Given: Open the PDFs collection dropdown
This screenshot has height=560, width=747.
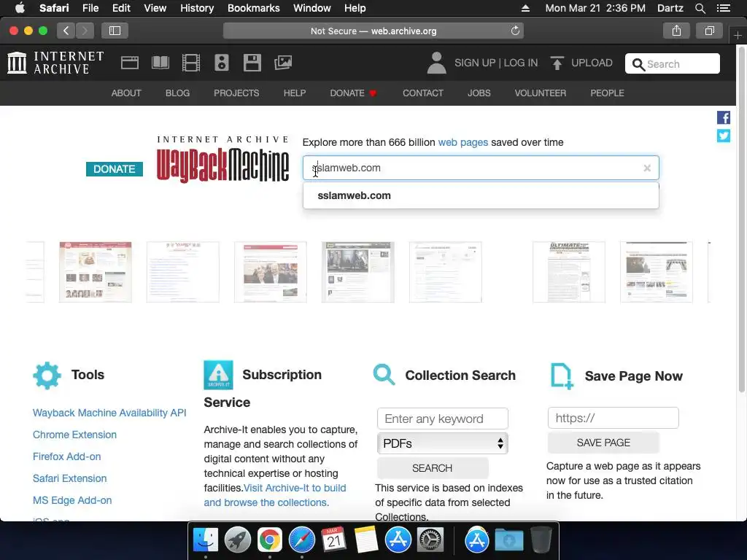Looking at the screenshot, I should (443, 444).
